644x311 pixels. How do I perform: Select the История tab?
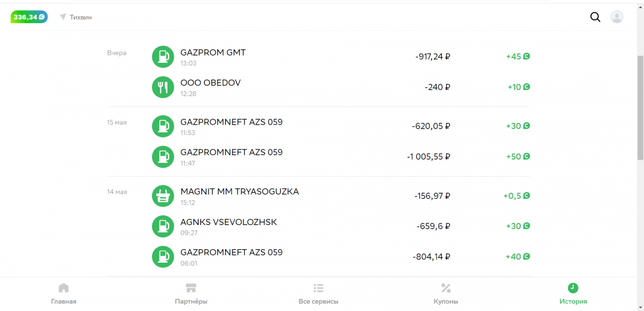tap(573, 294)
